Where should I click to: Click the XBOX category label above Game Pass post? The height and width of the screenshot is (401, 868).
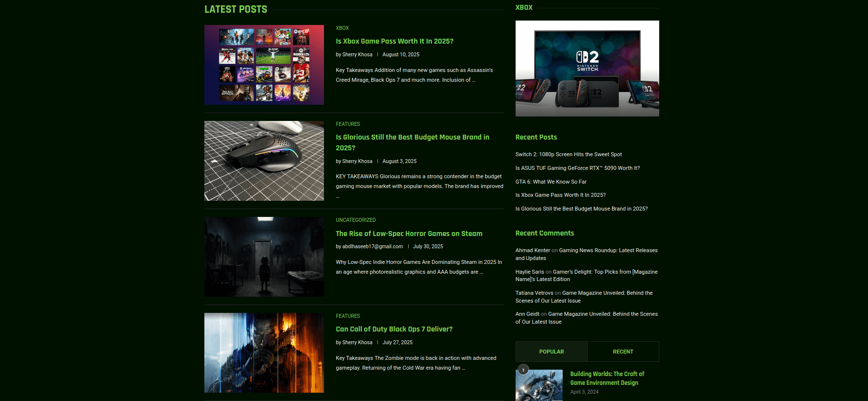(x=342, y=28)
